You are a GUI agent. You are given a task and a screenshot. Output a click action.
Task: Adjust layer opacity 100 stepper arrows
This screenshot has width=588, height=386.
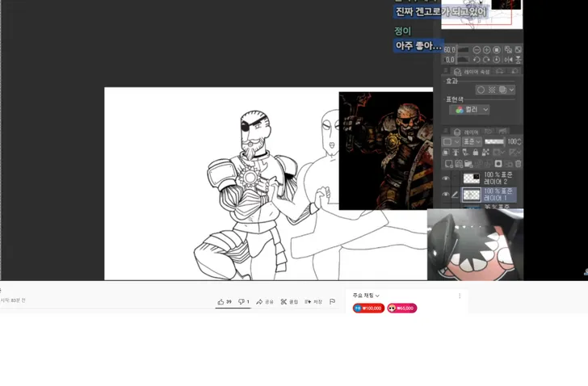[519, 141]
